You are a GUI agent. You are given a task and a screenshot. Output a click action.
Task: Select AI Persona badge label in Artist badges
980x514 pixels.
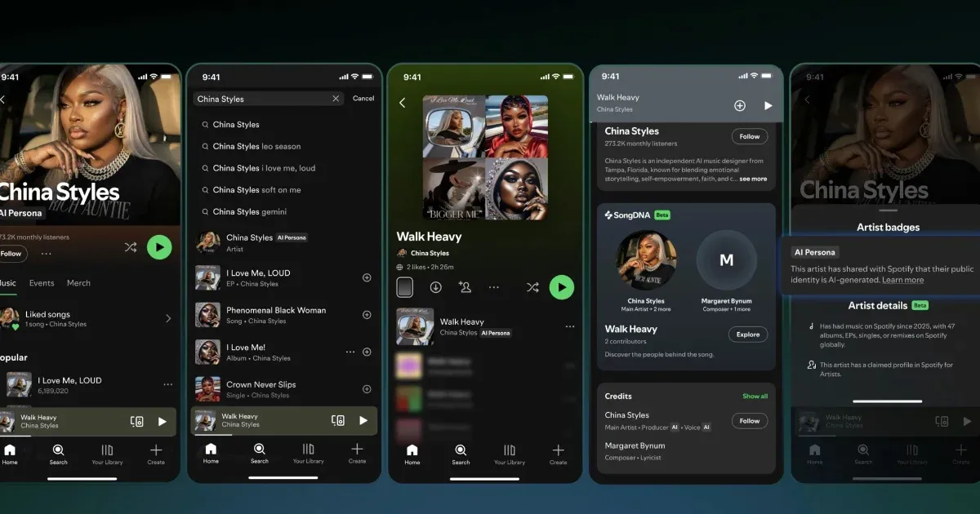click(816, 252)
